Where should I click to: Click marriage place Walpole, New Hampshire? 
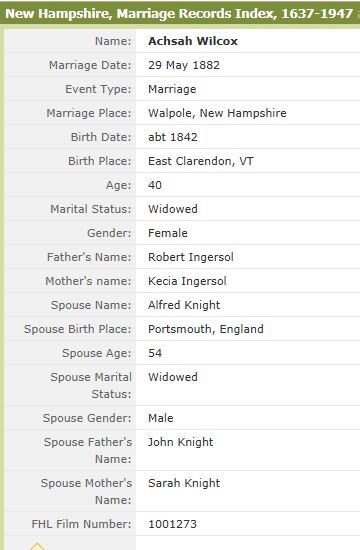point(217,113)
